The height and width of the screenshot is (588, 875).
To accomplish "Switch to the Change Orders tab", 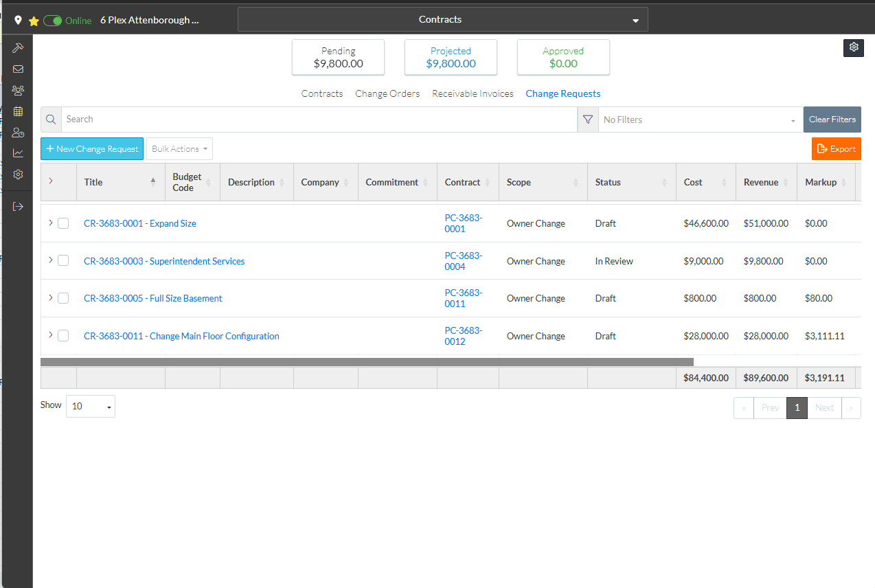I will click(x=387, y=93).
